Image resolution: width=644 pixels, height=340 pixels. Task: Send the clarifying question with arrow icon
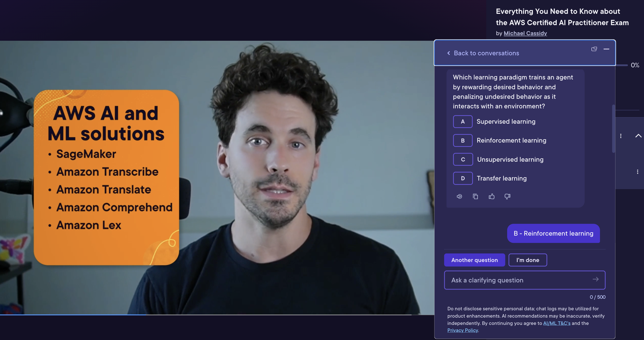(x=595, y=279)
